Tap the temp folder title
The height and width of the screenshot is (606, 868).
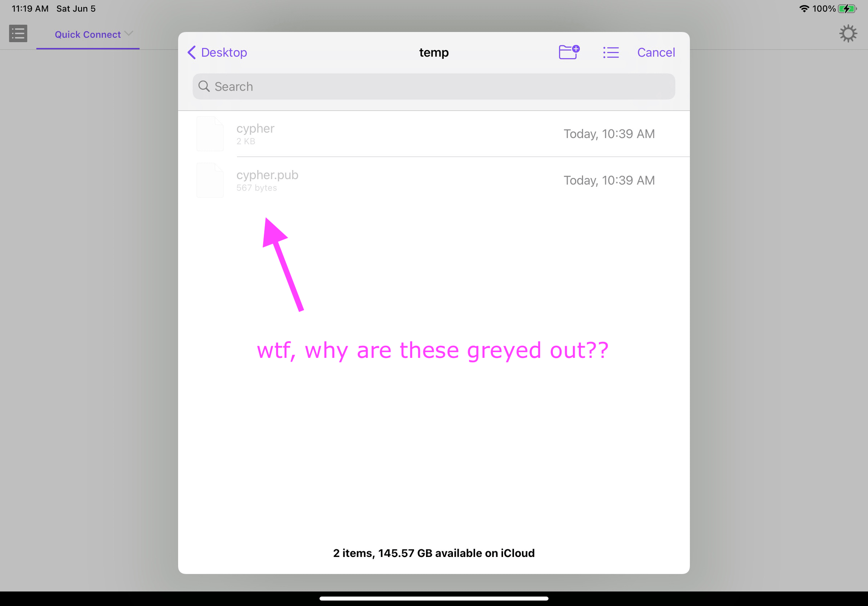pos(434,52)
